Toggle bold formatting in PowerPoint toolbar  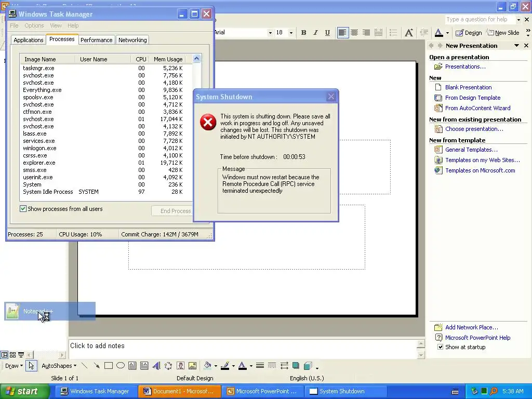pyautogui.click(x=303, y=33)
